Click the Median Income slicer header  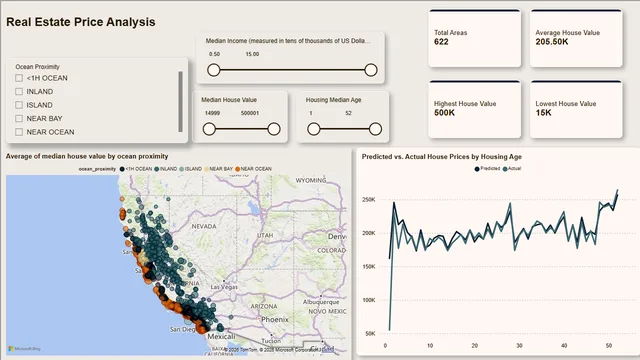pyautogui.click(x=288, y=41)
